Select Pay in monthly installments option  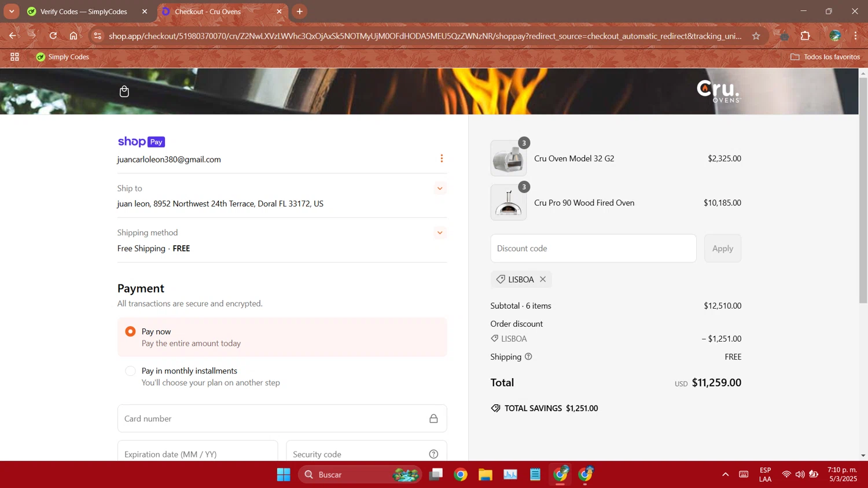click(130, 371)
